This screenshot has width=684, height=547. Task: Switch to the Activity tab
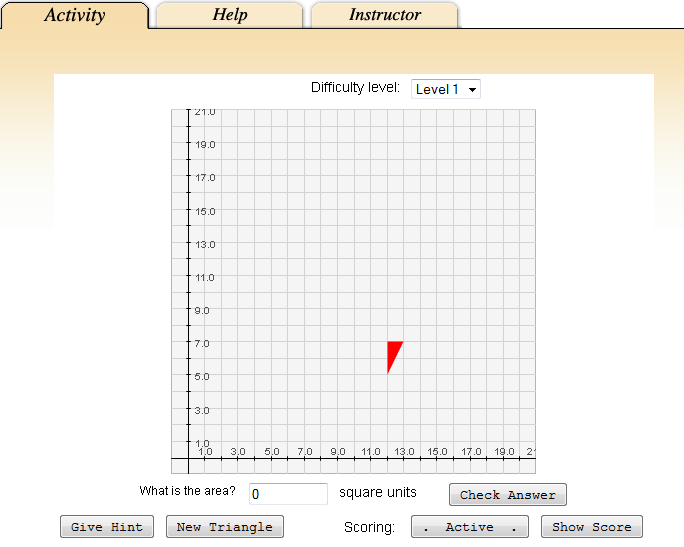75,15
